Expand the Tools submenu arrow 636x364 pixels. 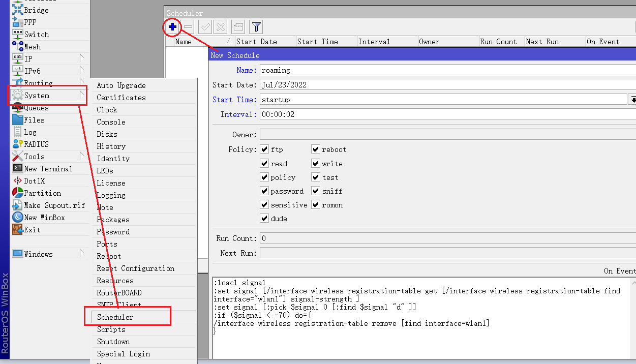(81, 157)
